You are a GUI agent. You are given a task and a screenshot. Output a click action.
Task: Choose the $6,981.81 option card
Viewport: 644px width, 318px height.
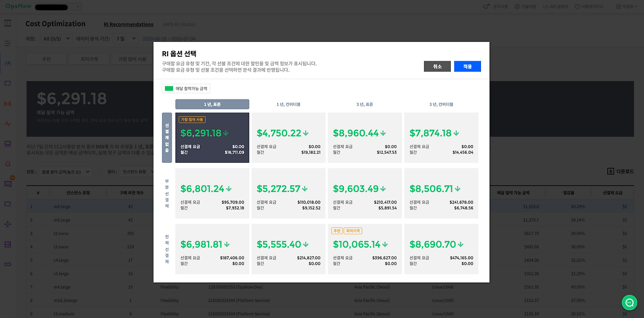[212, 249]
